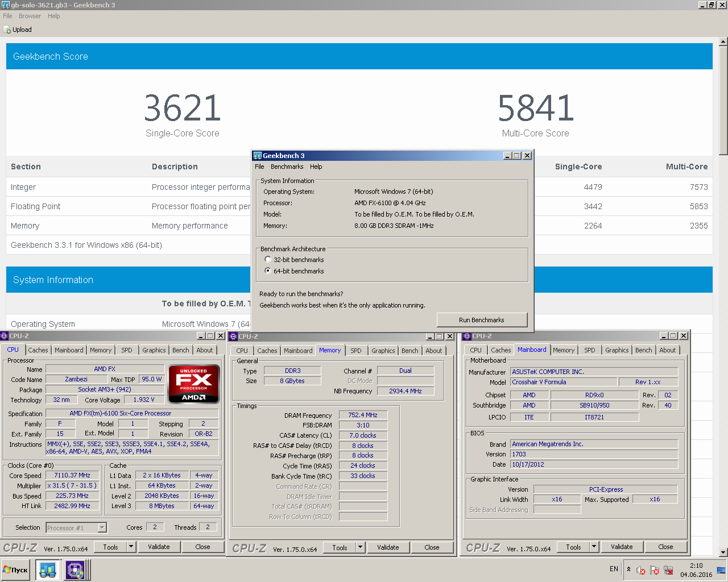Image resolution: width=728 pixels, height=582 pixels.
Task: Switch to CPU tab in middle CPU-Z
Action: point(242,351)
